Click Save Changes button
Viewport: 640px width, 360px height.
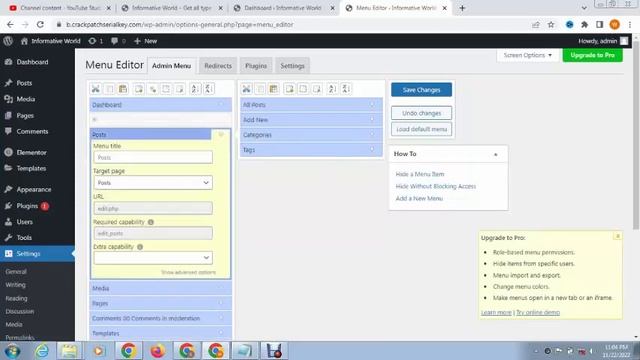(x=422, y=90)
